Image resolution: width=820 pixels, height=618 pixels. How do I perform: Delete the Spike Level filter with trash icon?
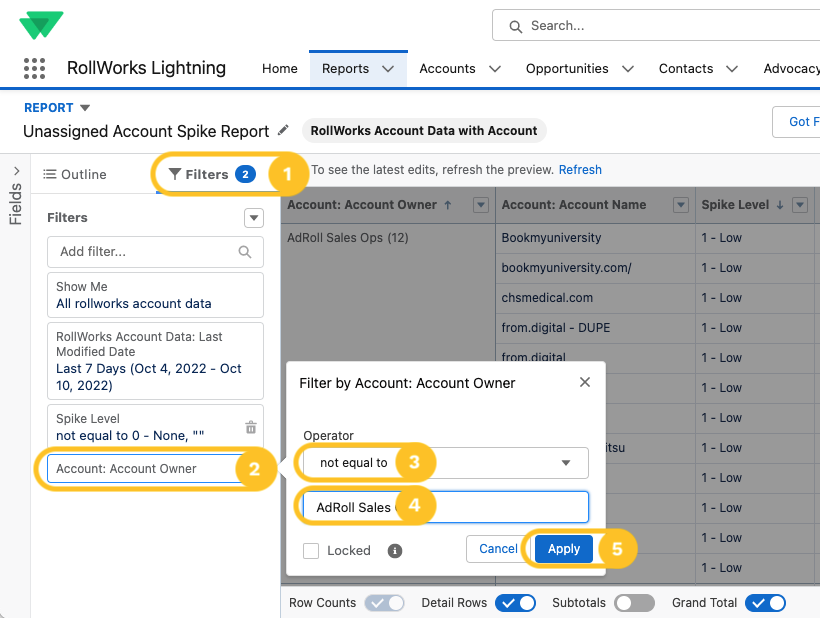(251, 427)
